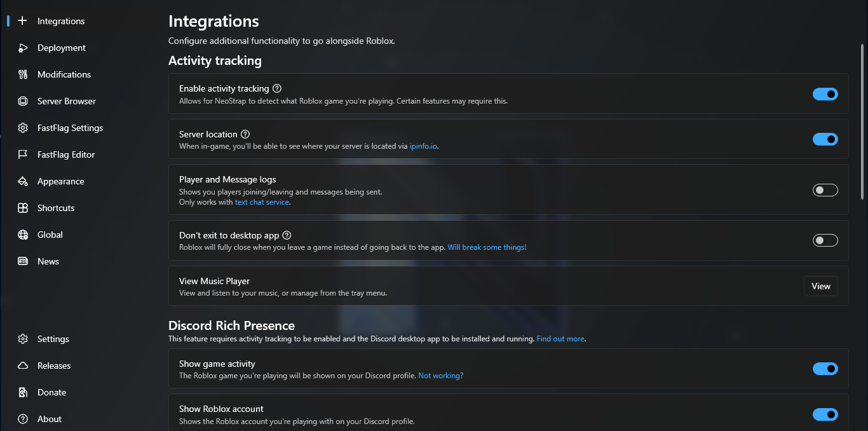Image resolution: width=868 pixels, height=431 pixels.
Task: Click the News newspaper icon
Action: pos(23,261)
